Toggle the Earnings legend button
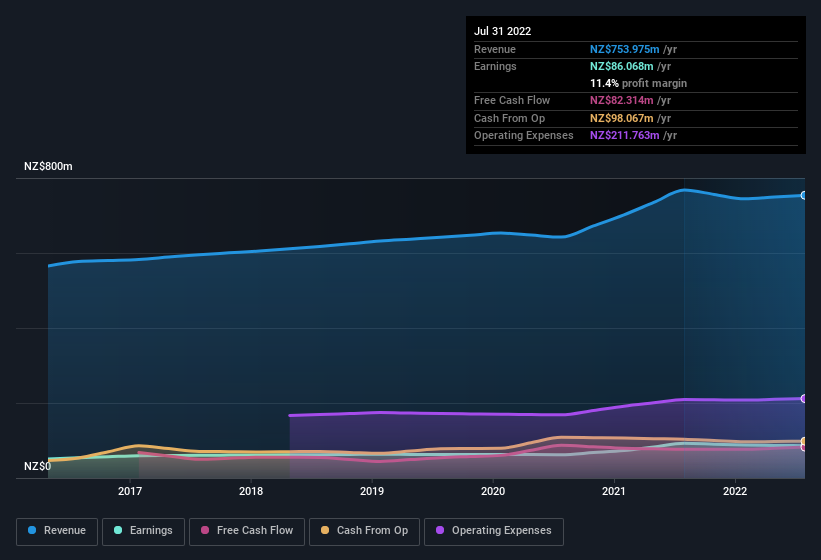 [143, 531]
